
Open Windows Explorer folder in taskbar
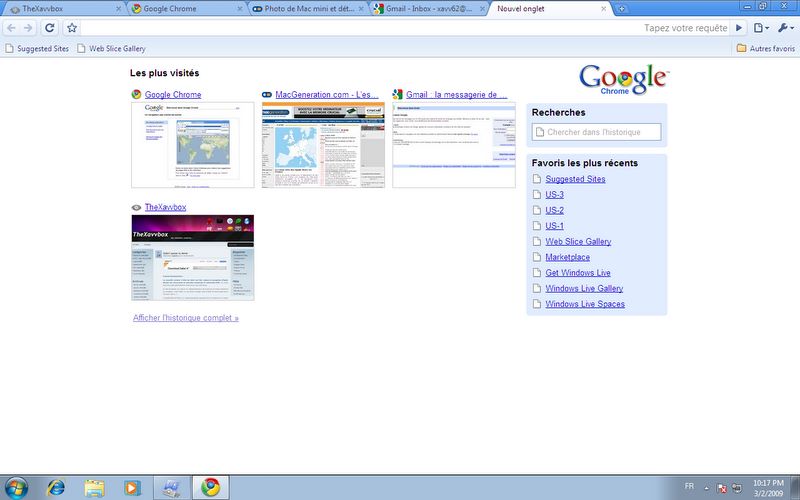[x=94, y=488]
